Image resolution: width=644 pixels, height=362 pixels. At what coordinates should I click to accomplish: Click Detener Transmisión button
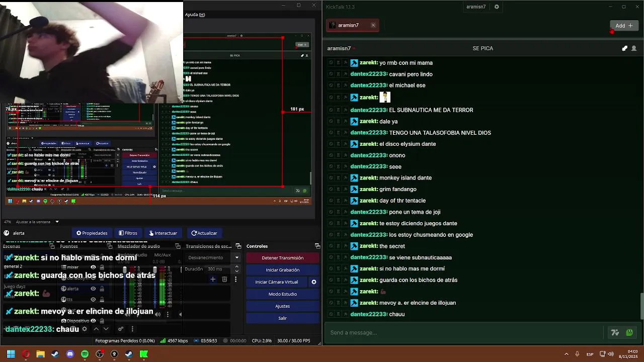(282, 258)
